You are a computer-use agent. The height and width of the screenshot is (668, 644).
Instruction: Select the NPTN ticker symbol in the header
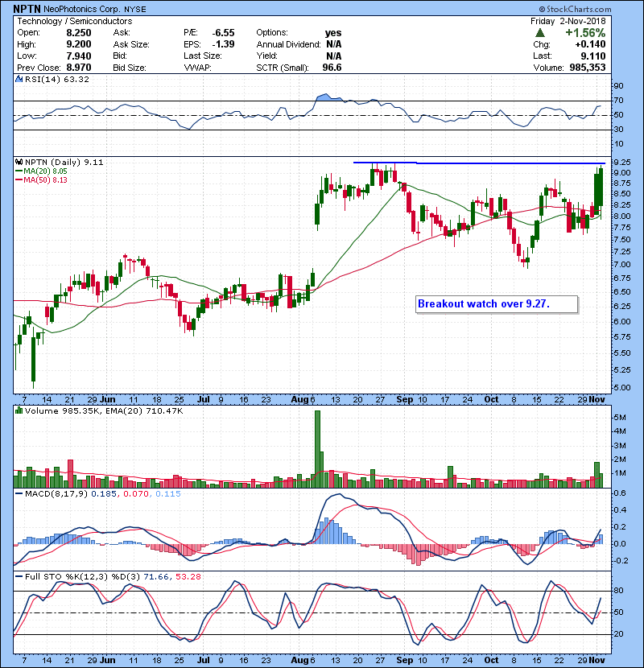[27, 9]
